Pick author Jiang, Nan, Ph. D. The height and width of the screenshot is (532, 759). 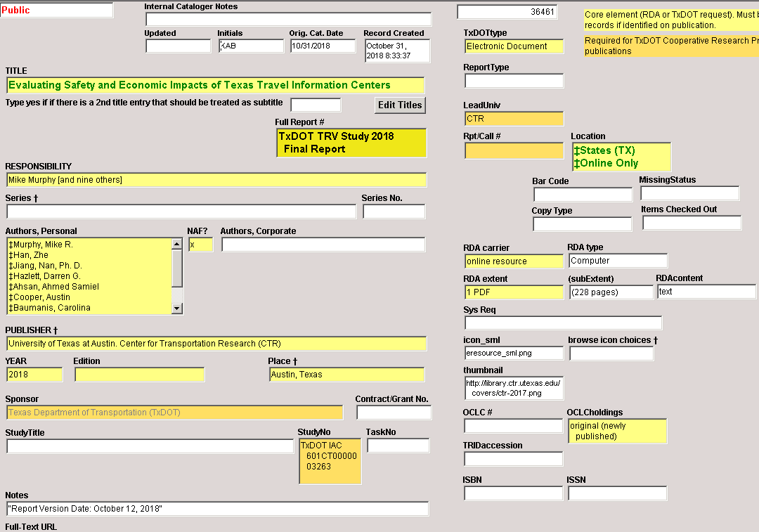[45, 266]
